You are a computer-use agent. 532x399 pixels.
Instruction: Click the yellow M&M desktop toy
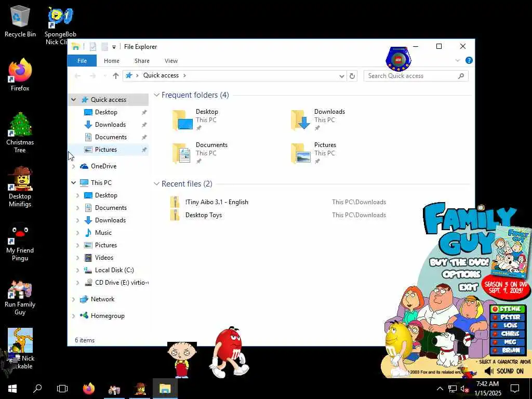399,348
